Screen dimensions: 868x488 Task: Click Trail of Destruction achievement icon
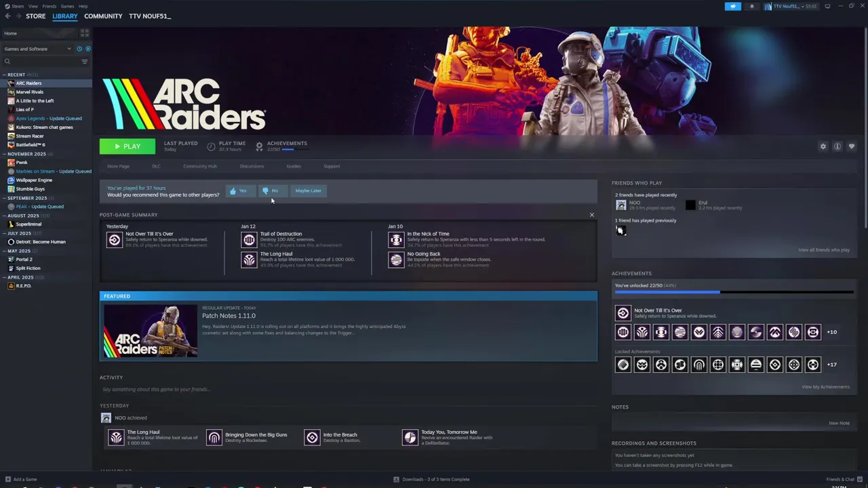pos(249,239)
